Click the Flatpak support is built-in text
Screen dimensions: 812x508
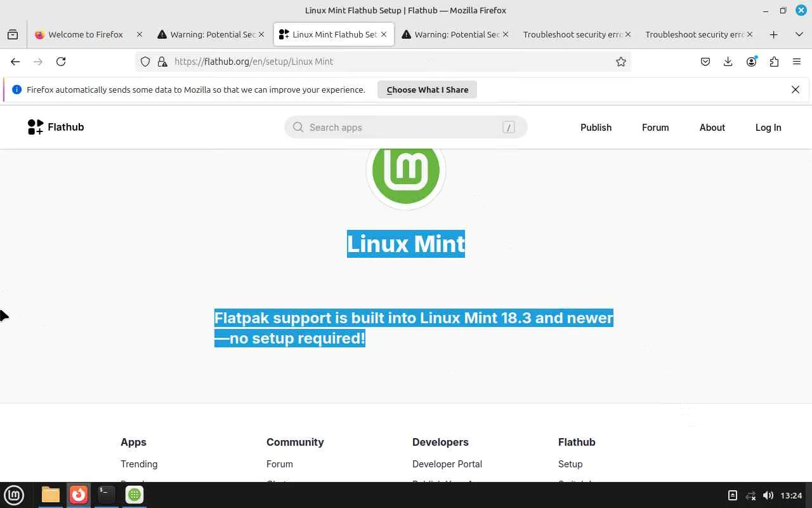414,328
